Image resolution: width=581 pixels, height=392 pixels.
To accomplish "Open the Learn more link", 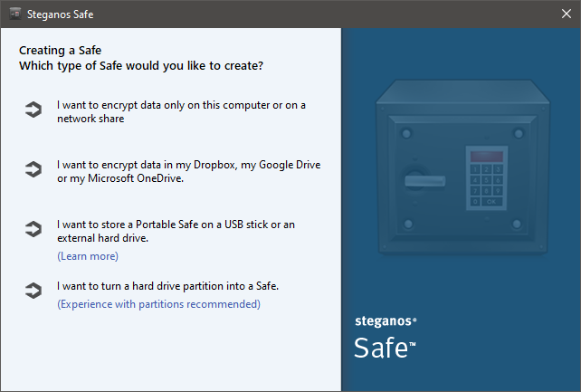I will click(x=88, y=256).
